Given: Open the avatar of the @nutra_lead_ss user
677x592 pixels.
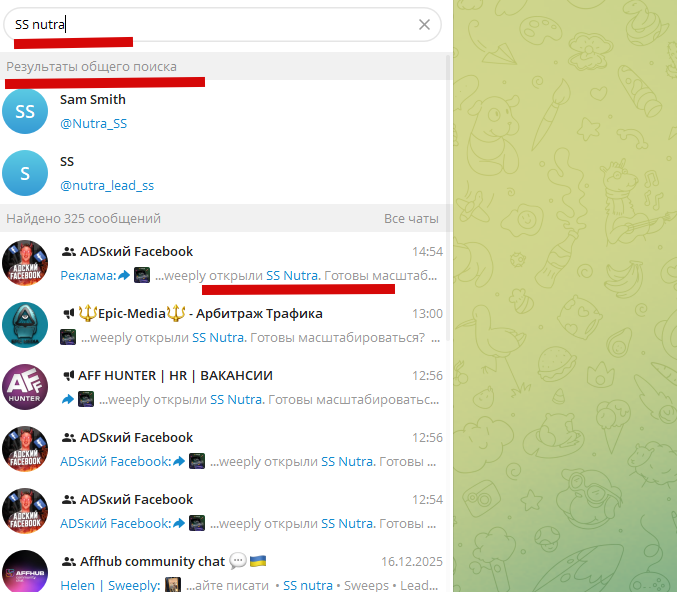Looking at the screenshot, I should (x=25, y=173).
